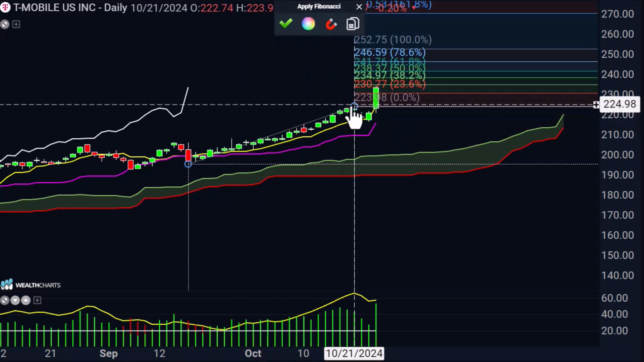Click the plus box icon on the price pane
This screenshot has height=362, width=644.
pos(16,24)
